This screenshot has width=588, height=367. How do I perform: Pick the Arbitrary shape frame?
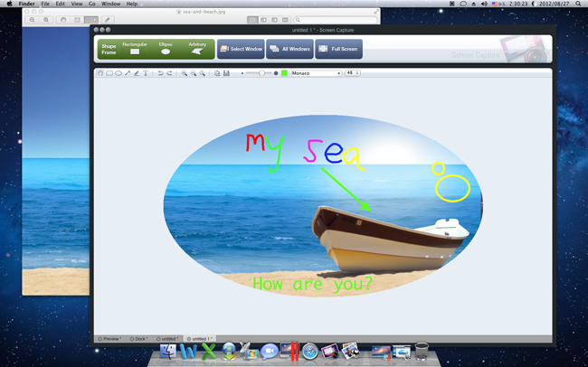click(197, 49)
